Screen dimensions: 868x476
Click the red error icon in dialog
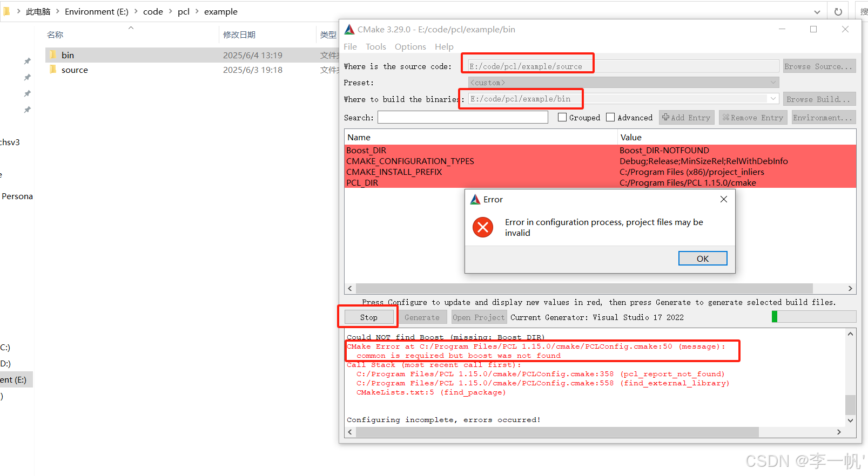[483, 227]
